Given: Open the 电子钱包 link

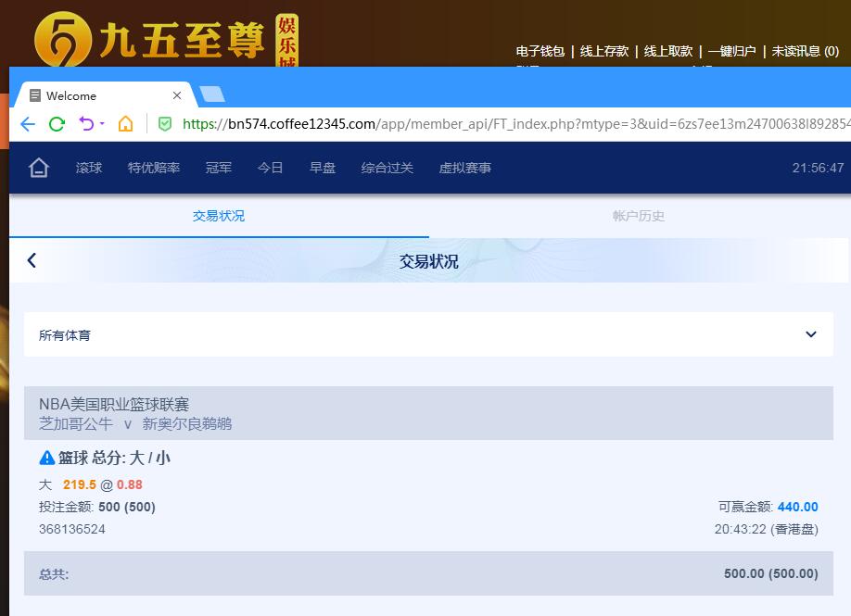Looking at the screenshot, I should (540, 51).
